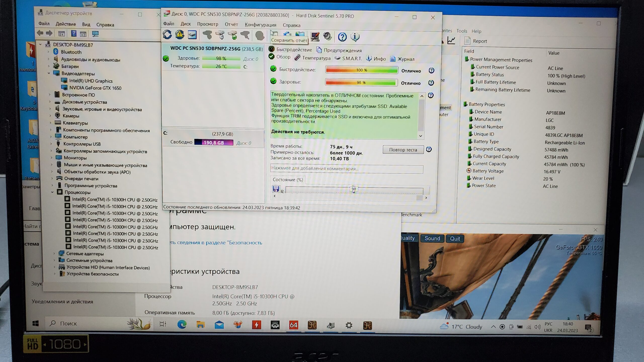
Task: Open Hard Disk Sentinel taskbar icon
Action: point(330,326)
